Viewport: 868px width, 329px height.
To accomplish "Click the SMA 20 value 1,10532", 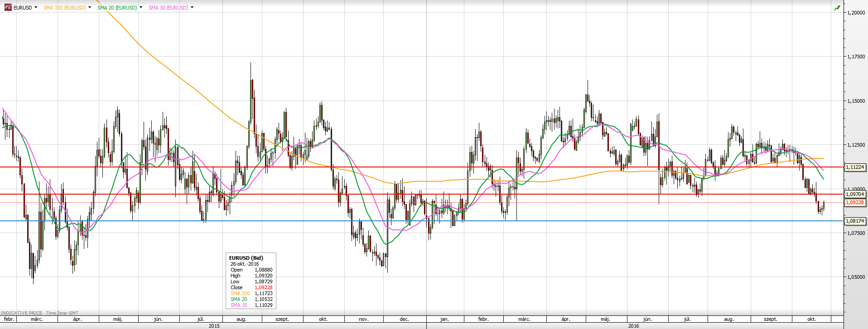I will point(264,299).
